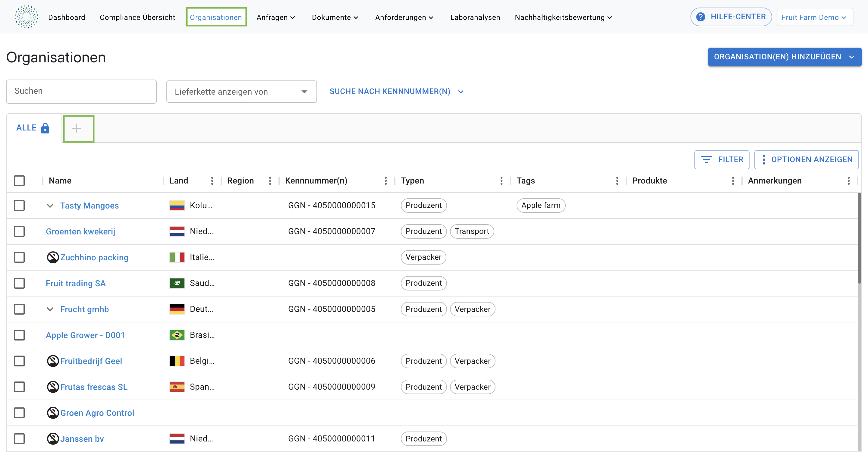Click the Spain flag in Frutas frescas row

(177, 387)
